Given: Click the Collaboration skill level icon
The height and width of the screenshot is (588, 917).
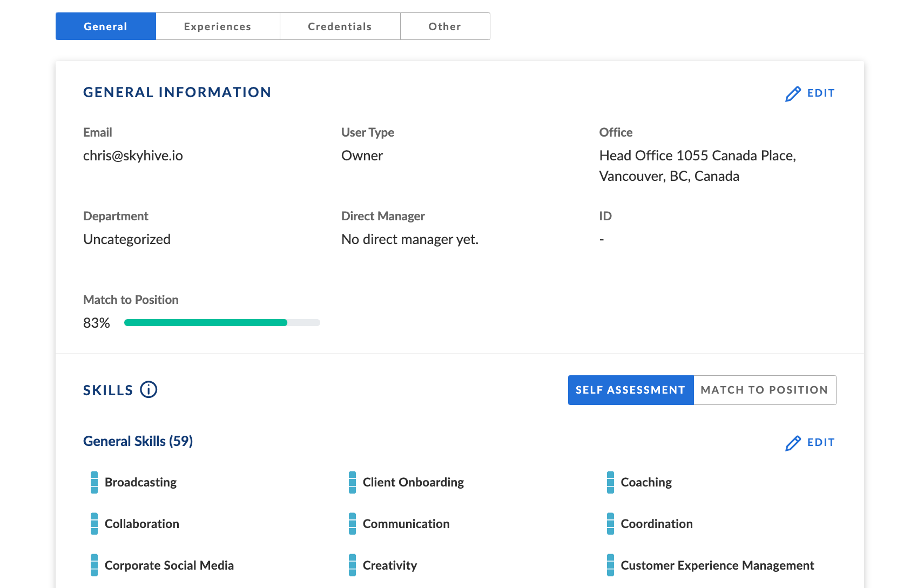Looking at the screenshot, I should click(94, 524).
